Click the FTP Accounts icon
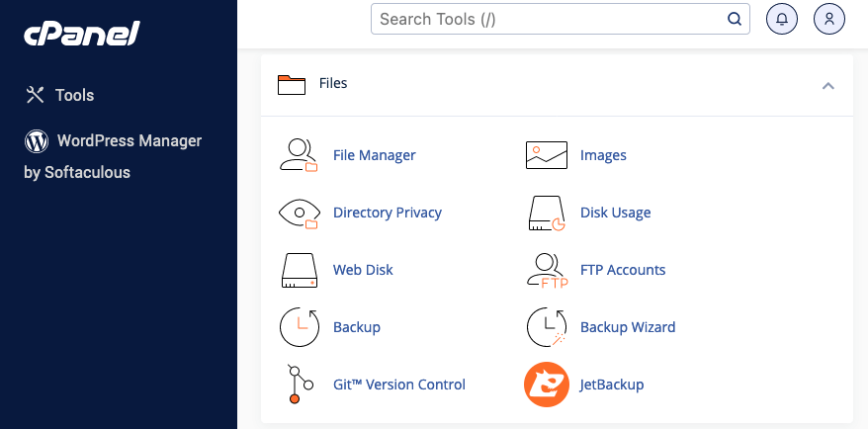The image size is (868, 429). [546, 270]
